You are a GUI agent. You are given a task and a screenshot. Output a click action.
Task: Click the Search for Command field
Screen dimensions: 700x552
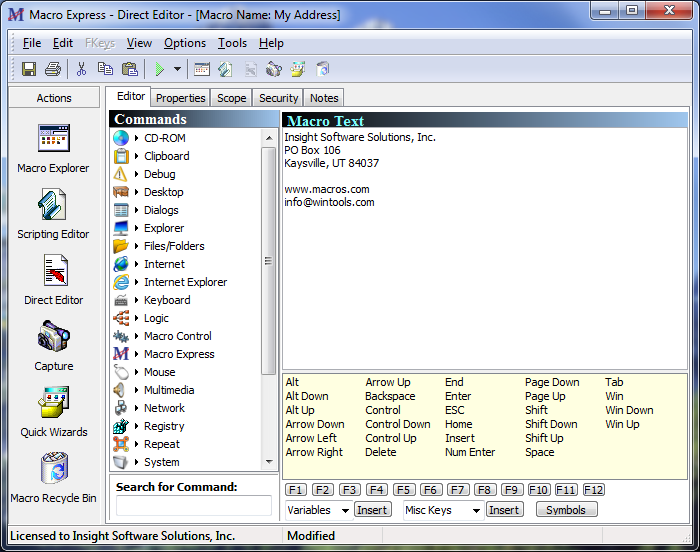193,506
